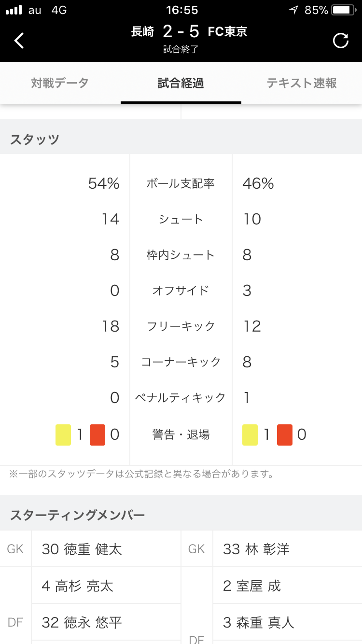362x644 pixels.
Task: Tap the signal strength bars icon
Action: point(14,10)
